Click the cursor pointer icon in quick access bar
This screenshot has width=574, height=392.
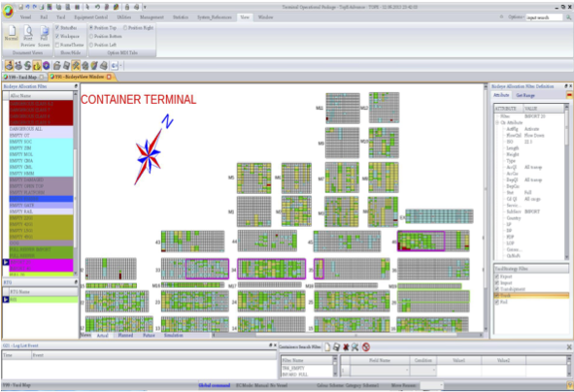click(87, 7)
